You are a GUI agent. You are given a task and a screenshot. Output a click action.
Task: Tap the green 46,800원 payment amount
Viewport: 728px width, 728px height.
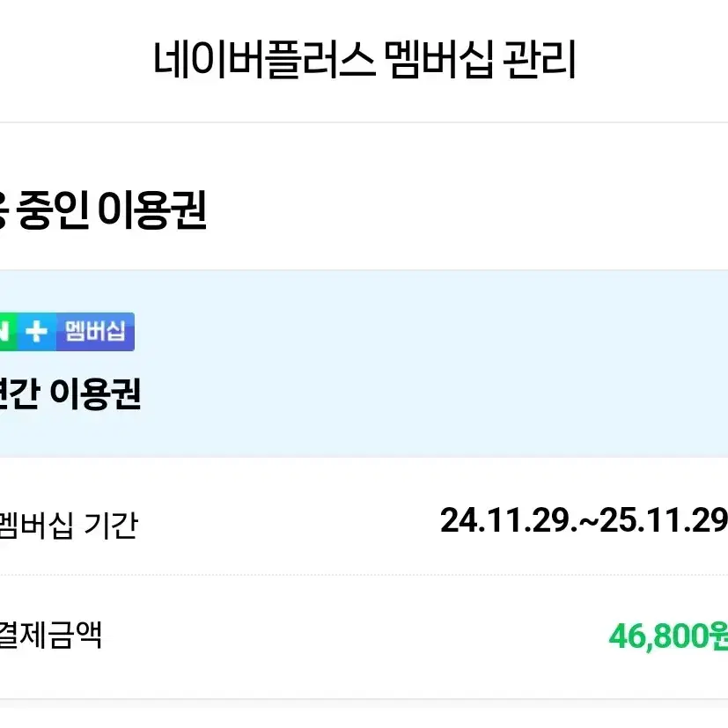668,636
